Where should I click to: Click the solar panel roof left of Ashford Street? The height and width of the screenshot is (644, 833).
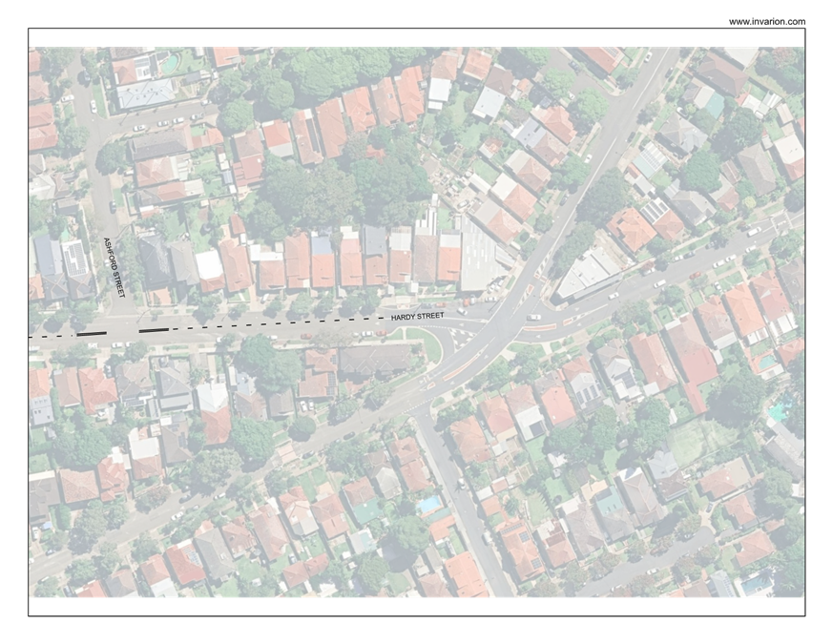(x=73, y=258)
